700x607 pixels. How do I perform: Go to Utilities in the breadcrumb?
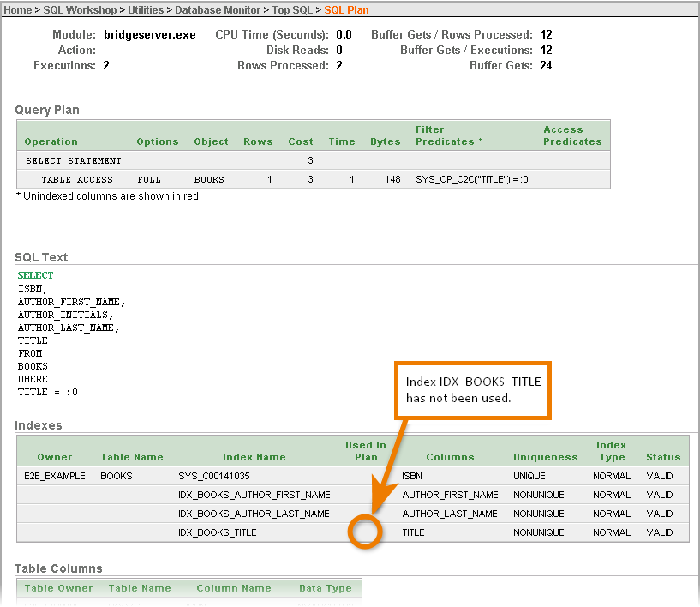[146, 10]
